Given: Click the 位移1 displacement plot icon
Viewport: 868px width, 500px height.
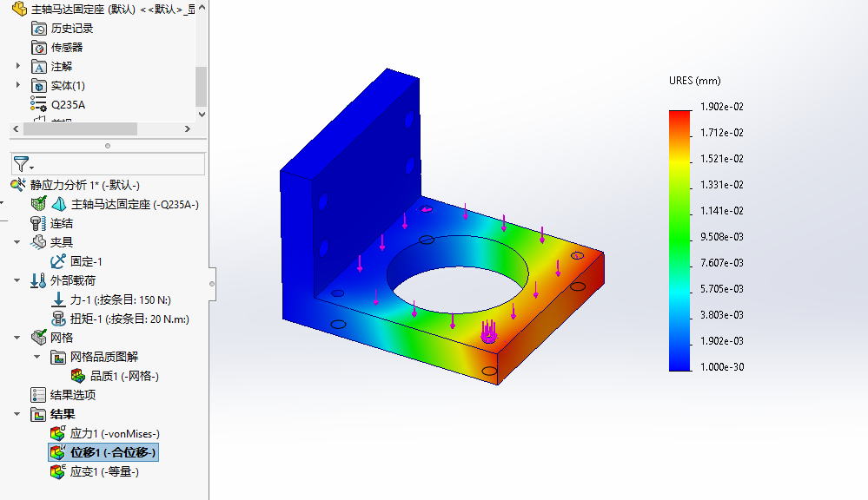Looking at the screenshot, I should (x=58, y=452).
